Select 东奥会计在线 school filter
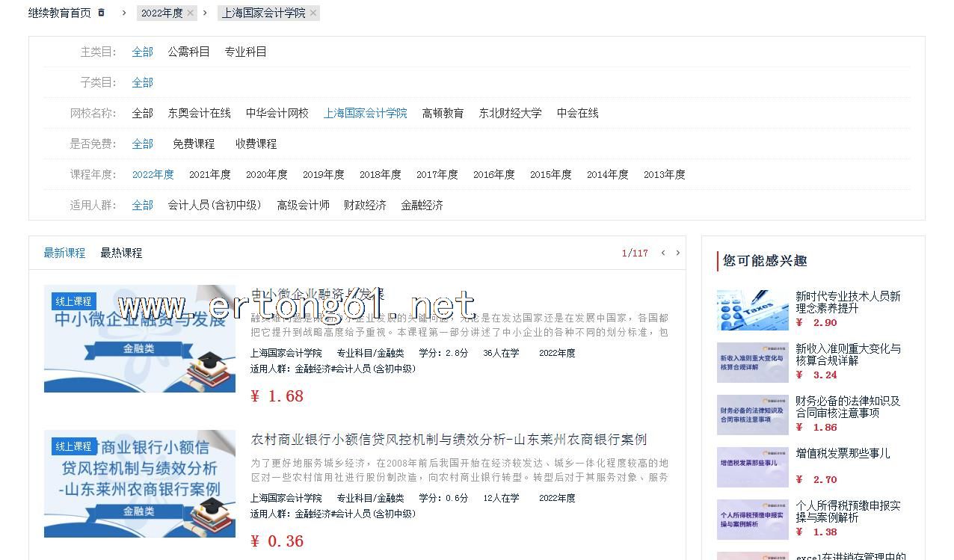Screen dimensions: 954x560 coord(199,113)
